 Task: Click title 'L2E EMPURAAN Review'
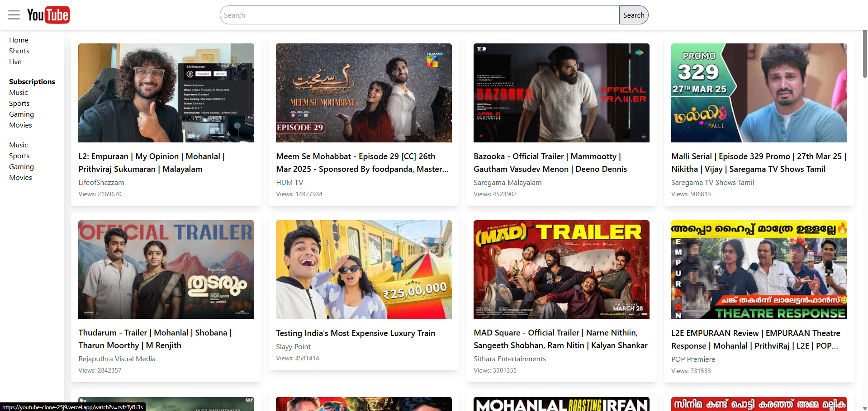(x=756, y=340)
